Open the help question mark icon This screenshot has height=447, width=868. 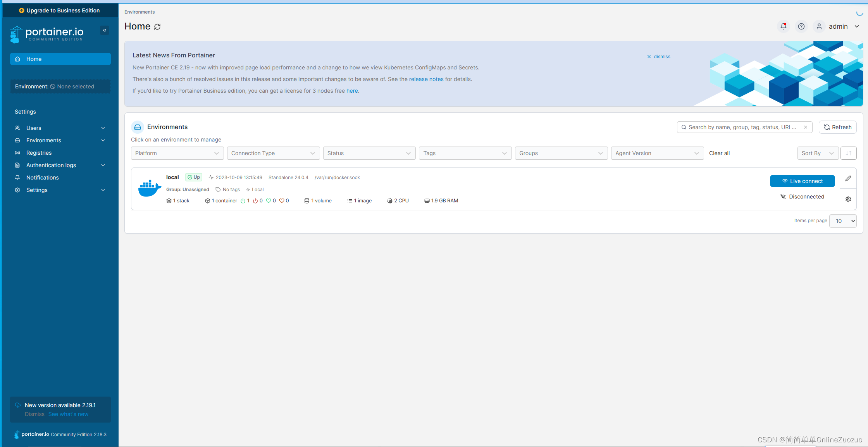click(x=801, y=26)
